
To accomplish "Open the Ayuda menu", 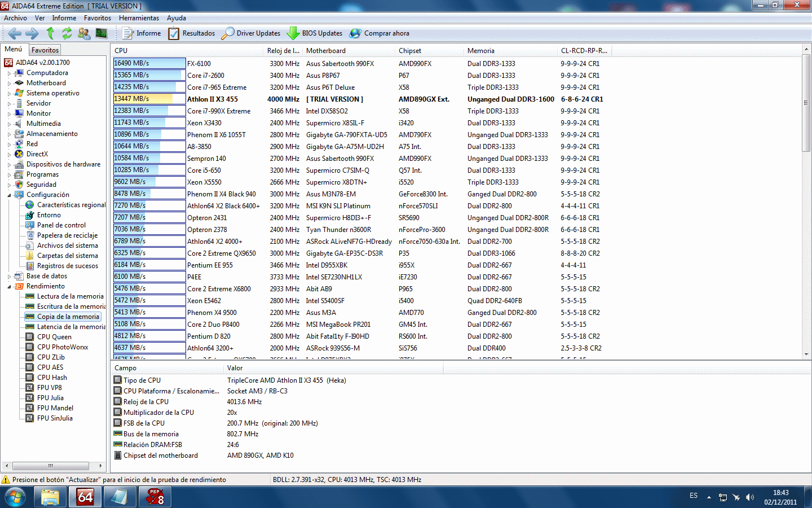I will (176, 18).
